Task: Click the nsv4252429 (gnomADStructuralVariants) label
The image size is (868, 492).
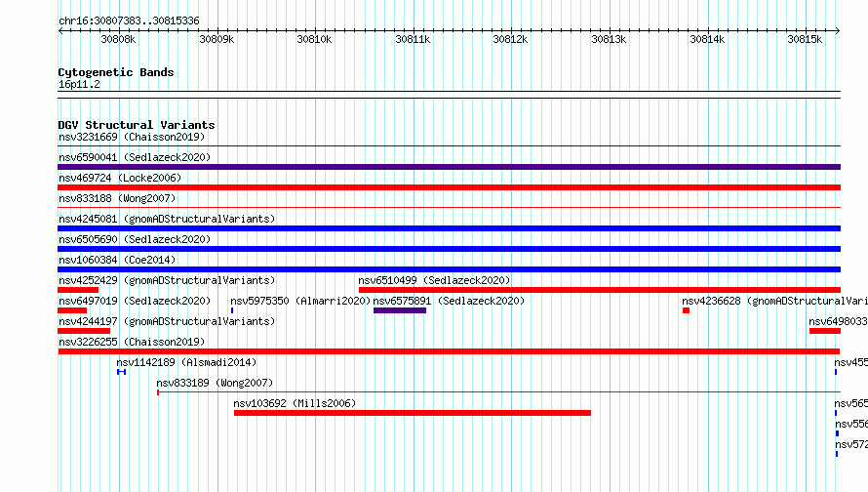Action: tap(167, 280)
